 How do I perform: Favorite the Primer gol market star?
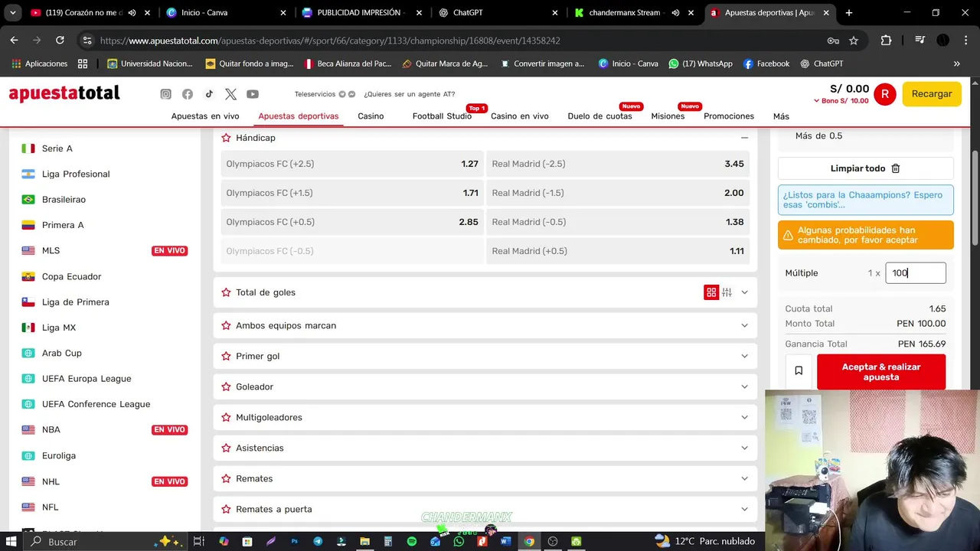(x=226, y=356)
